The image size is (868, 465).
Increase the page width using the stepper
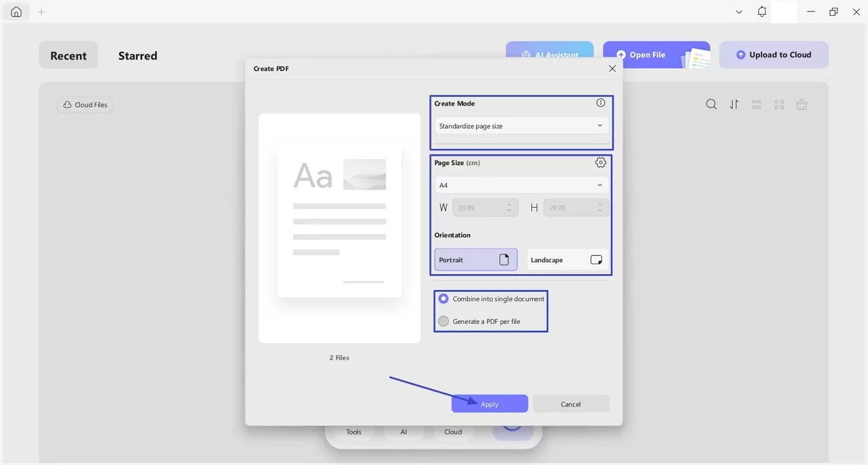507,204
